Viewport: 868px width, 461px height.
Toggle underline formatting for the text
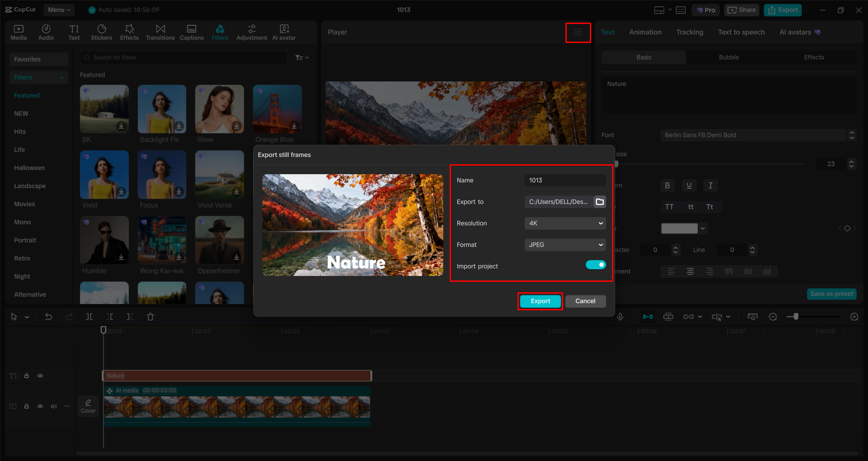pos(689,185)
